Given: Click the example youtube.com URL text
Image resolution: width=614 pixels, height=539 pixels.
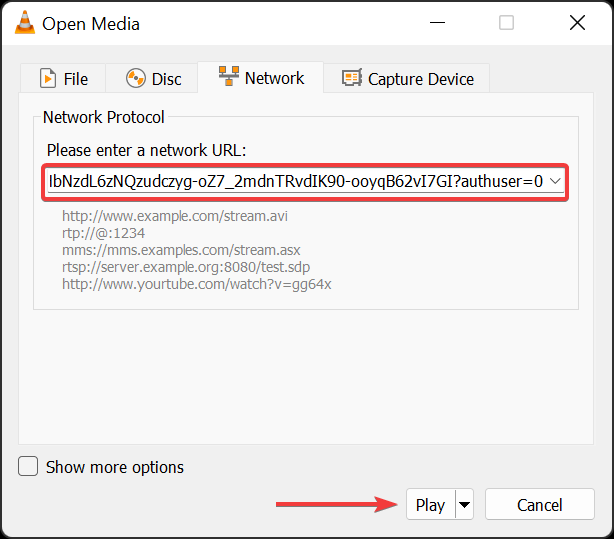Looking at the screenshot, I should click(197, 284).
